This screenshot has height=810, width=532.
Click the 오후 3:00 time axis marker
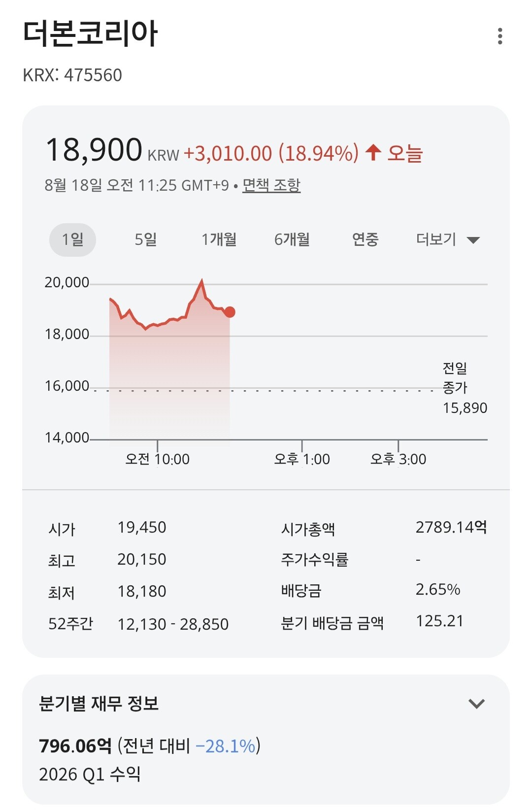(x=398, y=459)
